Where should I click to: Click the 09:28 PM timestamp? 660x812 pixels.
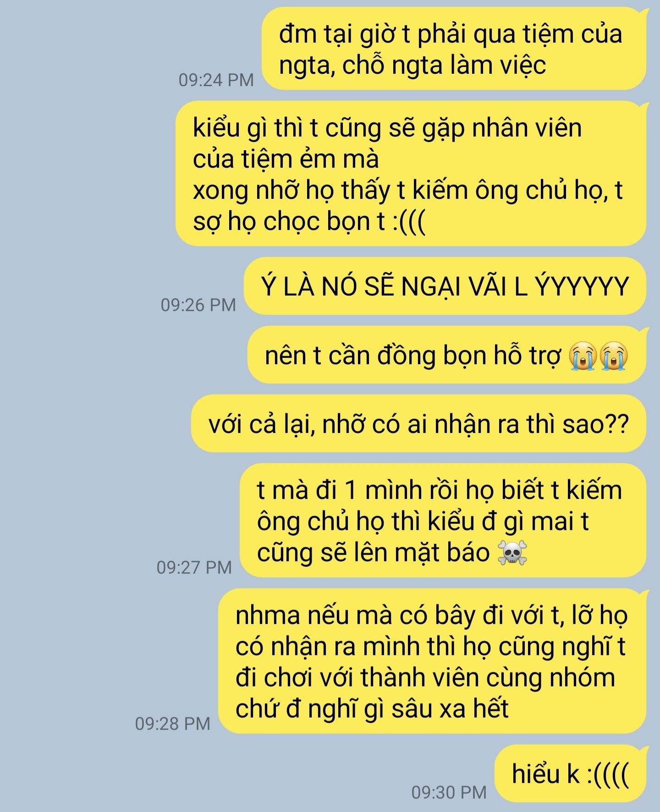173,724
